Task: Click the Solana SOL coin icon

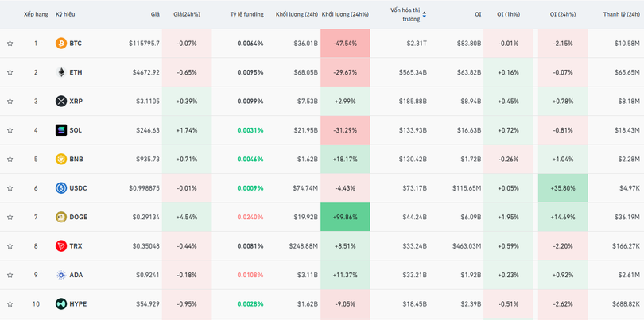Action: 61,130
